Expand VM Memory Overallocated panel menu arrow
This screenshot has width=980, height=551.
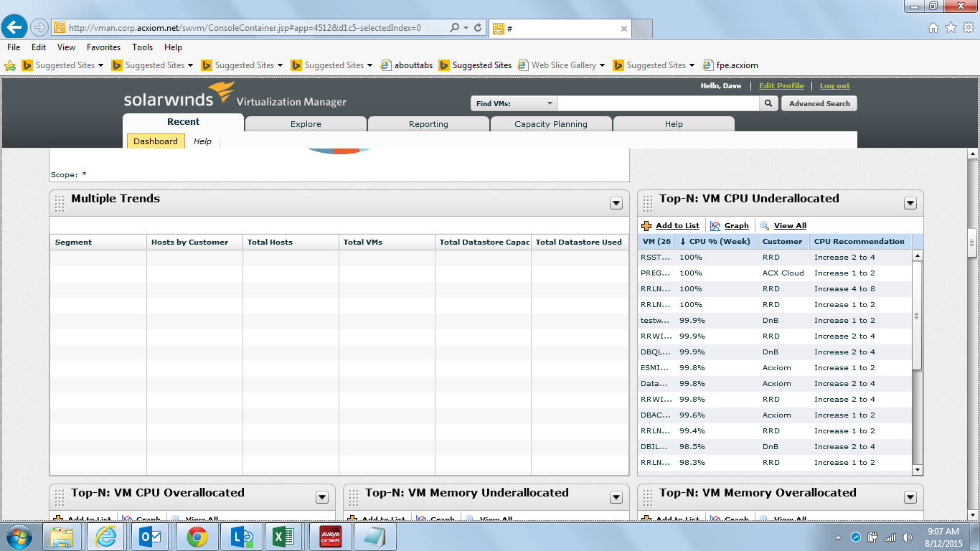coord(910,497)
